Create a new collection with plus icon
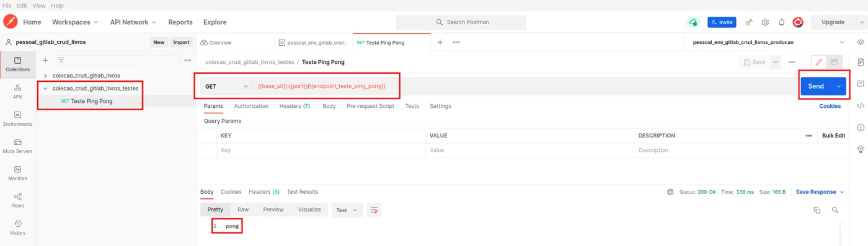This screenshot has width=868, height=246. pos(45,60)
